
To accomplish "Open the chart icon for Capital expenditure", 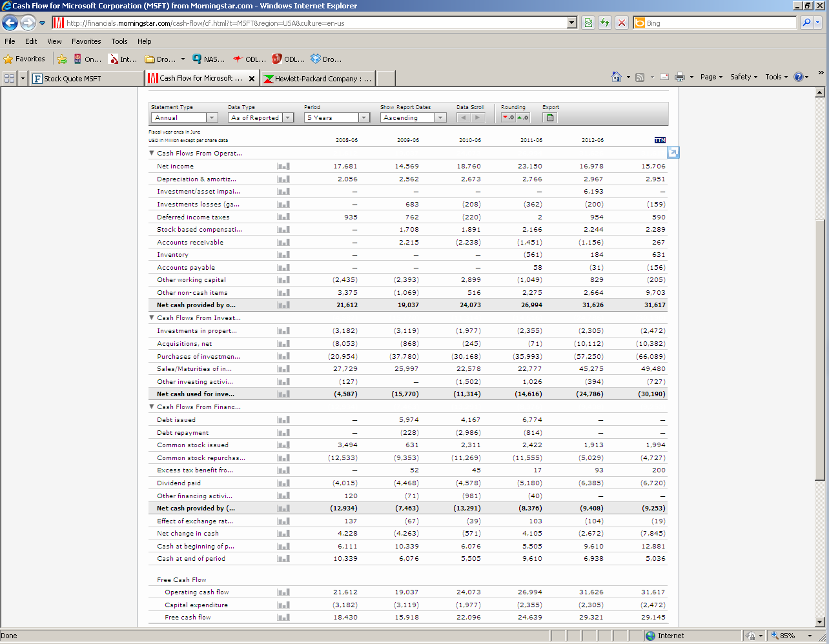I will click(x=283, y=605).
